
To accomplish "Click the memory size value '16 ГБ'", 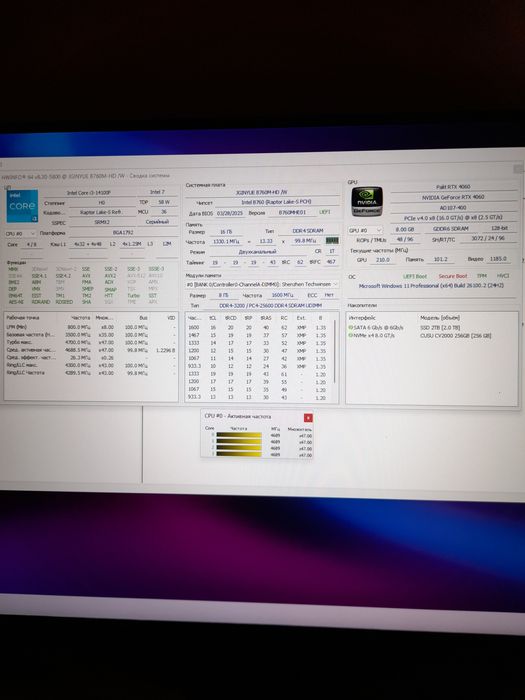I will point(226,232).
